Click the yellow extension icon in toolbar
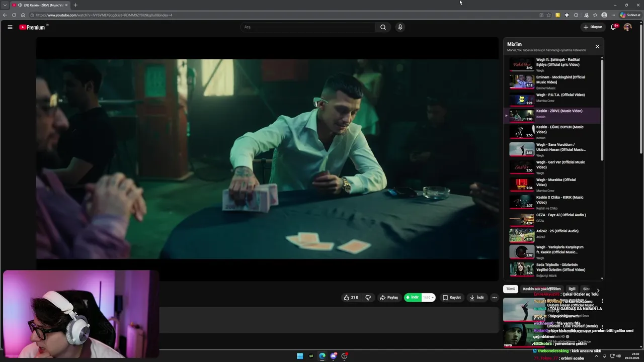The width and height of the screenshot is (644, 362). click(x=557, y=15)
